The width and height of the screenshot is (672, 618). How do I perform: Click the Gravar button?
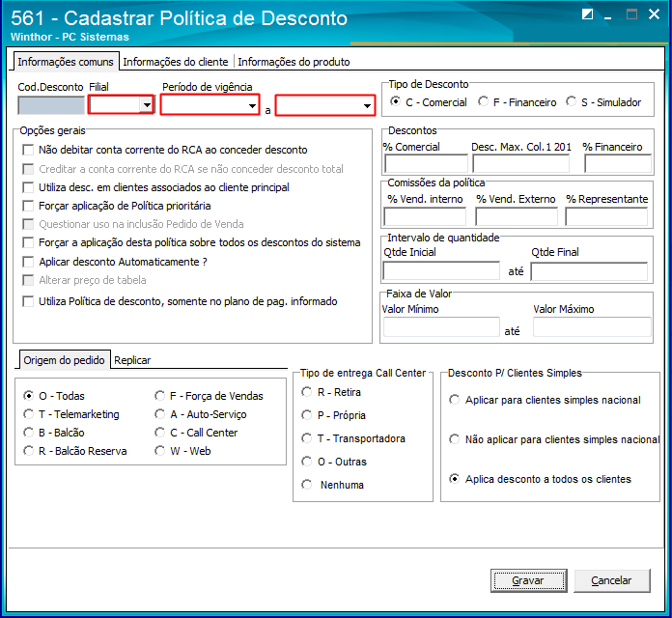pos(528,580)
